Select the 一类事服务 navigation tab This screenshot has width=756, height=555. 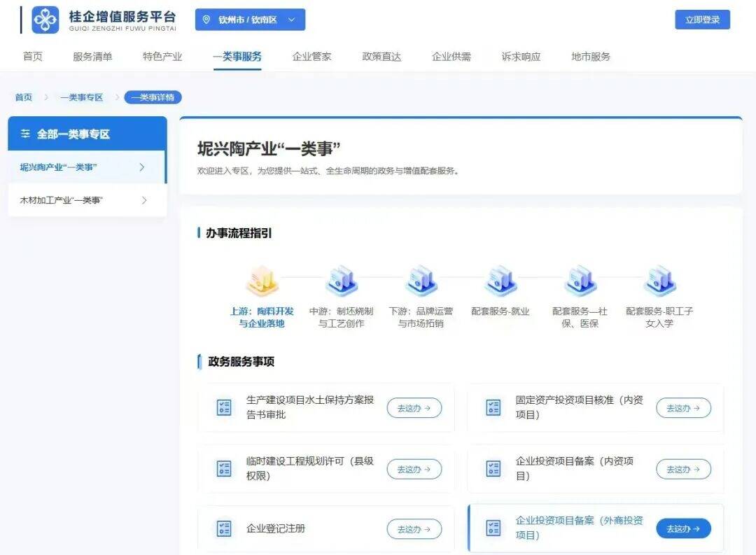237,57
